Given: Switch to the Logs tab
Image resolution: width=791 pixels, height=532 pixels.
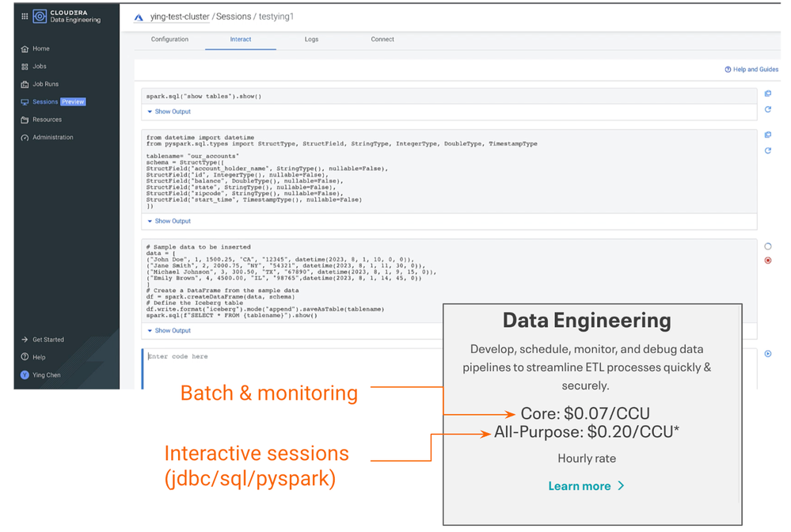Looking at the screenshot, I should tap(311, 40).
